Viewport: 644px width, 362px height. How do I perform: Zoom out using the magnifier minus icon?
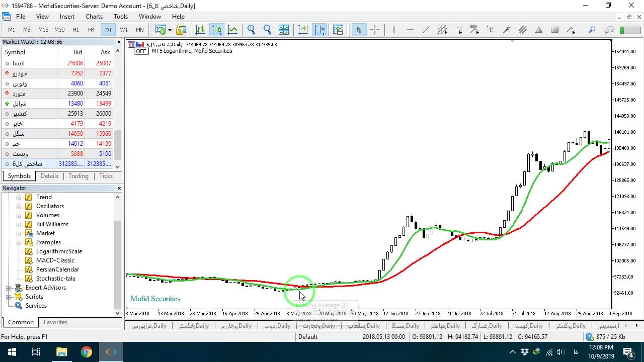click(x=267, y=30)
